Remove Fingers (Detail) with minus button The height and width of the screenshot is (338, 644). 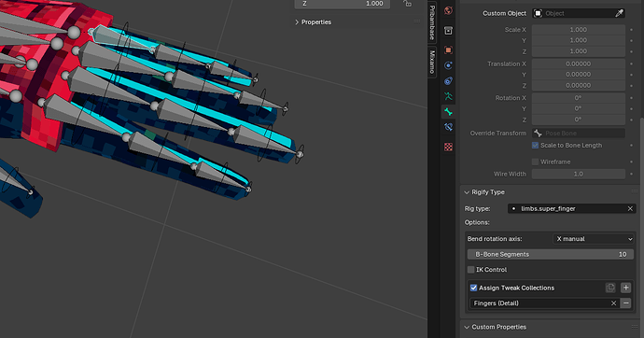point(626,303)
